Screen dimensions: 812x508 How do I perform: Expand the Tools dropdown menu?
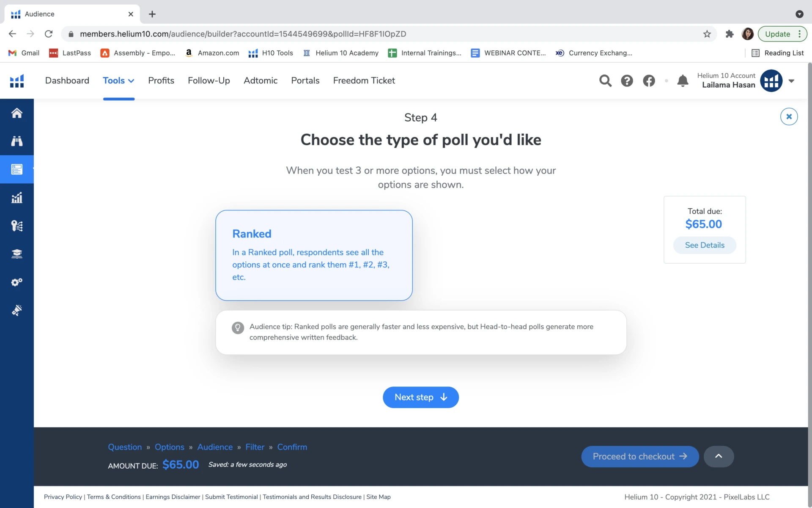[x=118, y=80]
